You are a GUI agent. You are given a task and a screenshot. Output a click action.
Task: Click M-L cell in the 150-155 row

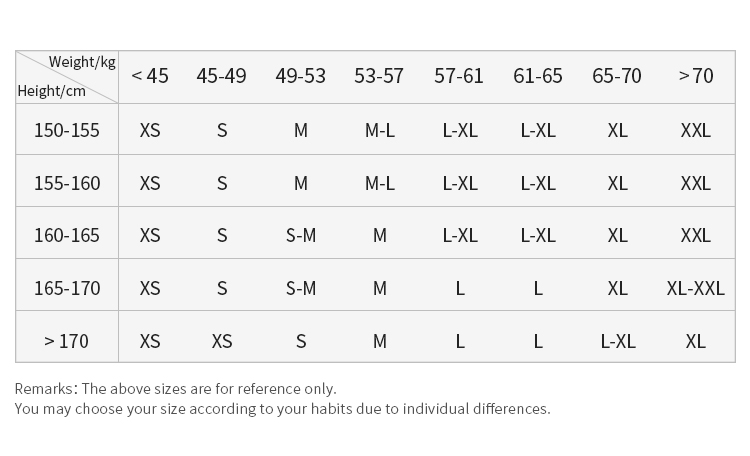coord(379,130)
